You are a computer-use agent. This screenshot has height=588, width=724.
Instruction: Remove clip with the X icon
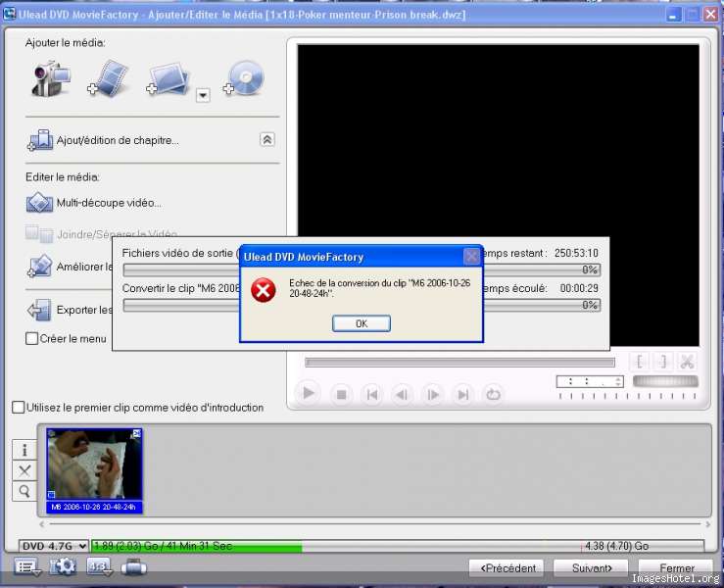click(x=24, y=470)
